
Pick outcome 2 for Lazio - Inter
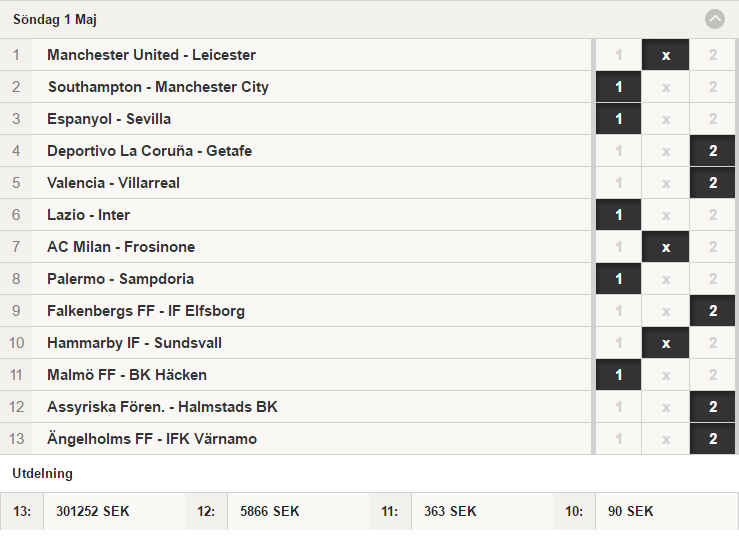713,215
